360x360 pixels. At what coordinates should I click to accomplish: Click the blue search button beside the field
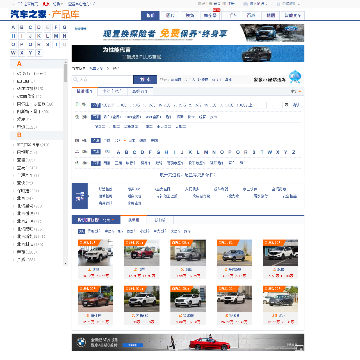click(145, 80)
